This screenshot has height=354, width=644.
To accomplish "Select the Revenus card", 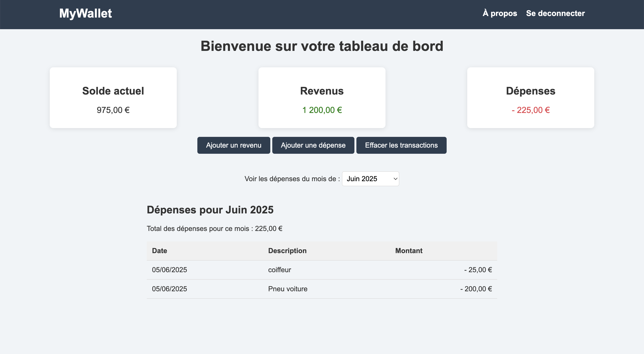I will click(x=322, y=98).
